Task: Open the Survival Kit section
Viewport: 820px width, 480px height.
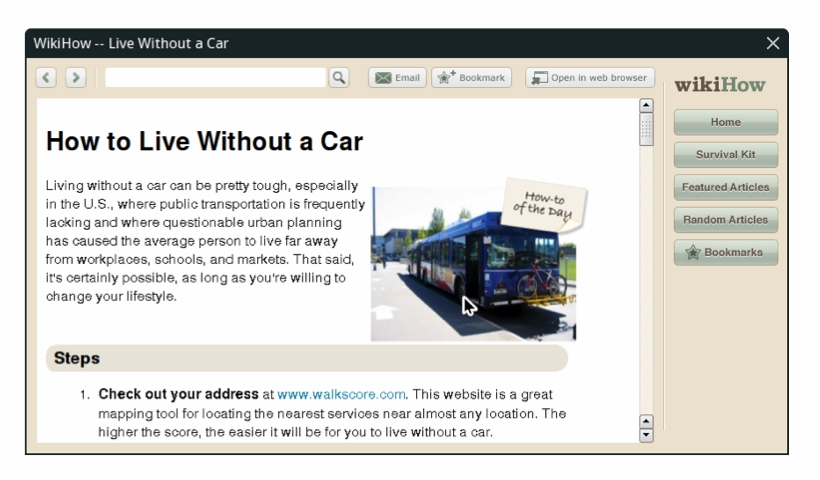Action: click(726, 155)
